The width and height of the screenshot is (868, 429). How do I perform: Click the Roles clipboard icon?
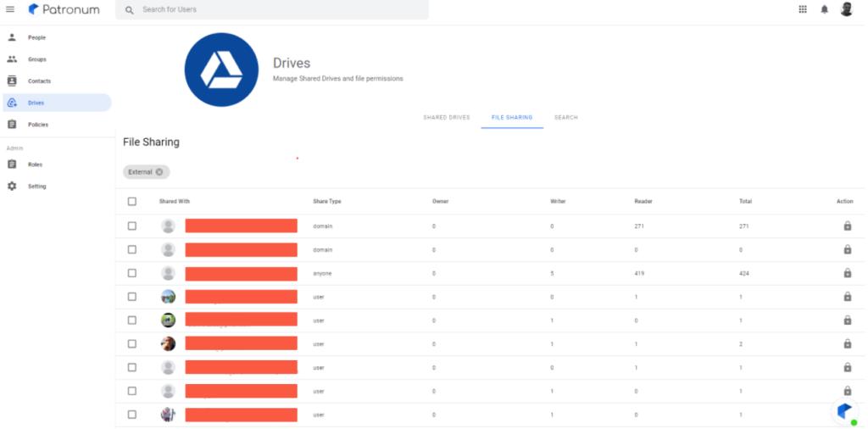coord(12,164)
